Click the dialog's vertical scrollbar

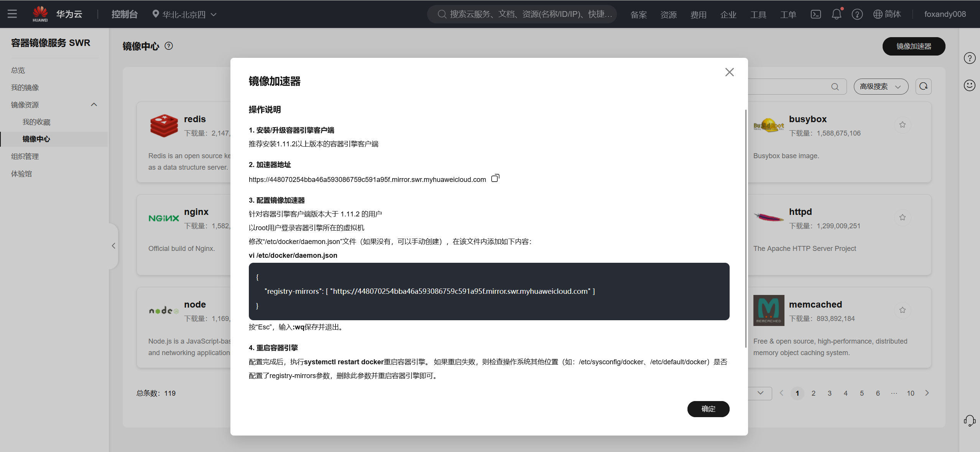(746, 228)
